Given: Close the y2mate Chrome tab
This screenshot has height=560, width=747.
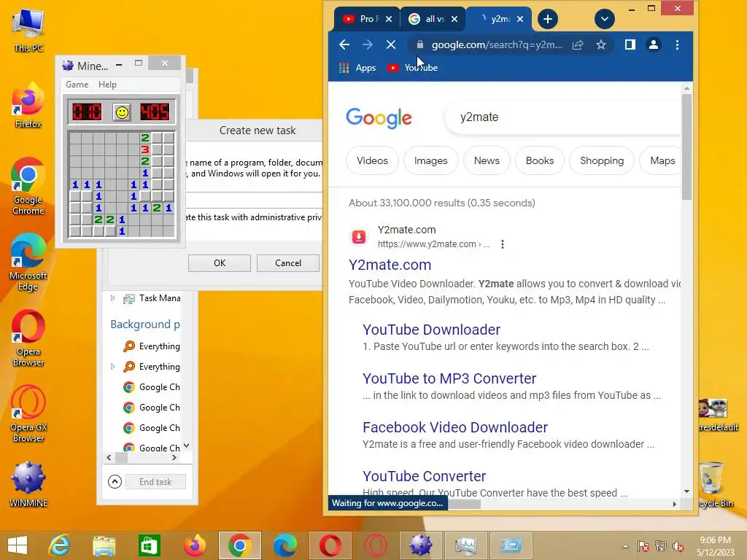Looking at the screenshot, I should pyautogui.click(x=520, y=19).
